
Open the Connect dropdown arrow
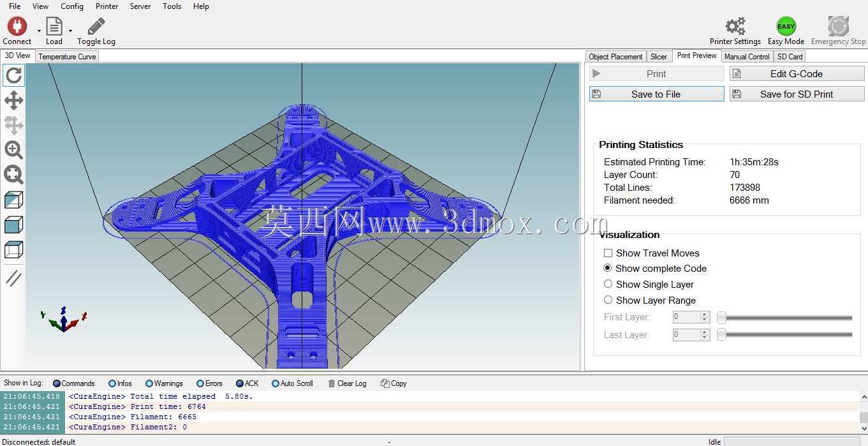point(39,31)
